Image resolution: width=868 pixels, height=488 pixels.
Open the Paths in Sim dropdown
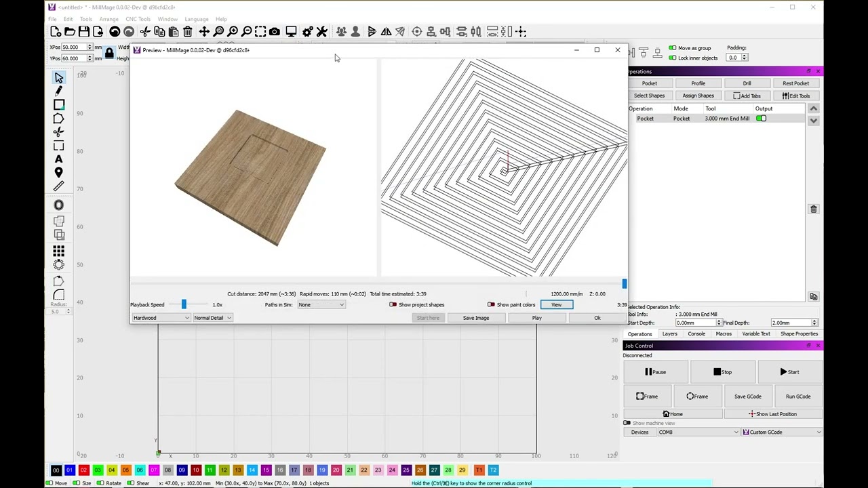click(x=321, y=305)
